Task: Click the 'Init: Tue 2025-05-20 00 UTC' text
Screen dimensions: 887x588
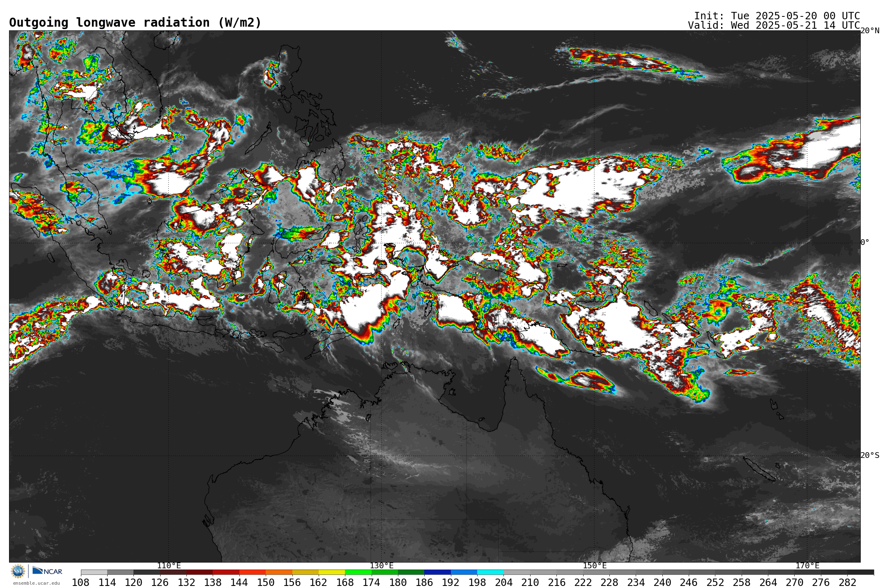Action: pos(777,16)
